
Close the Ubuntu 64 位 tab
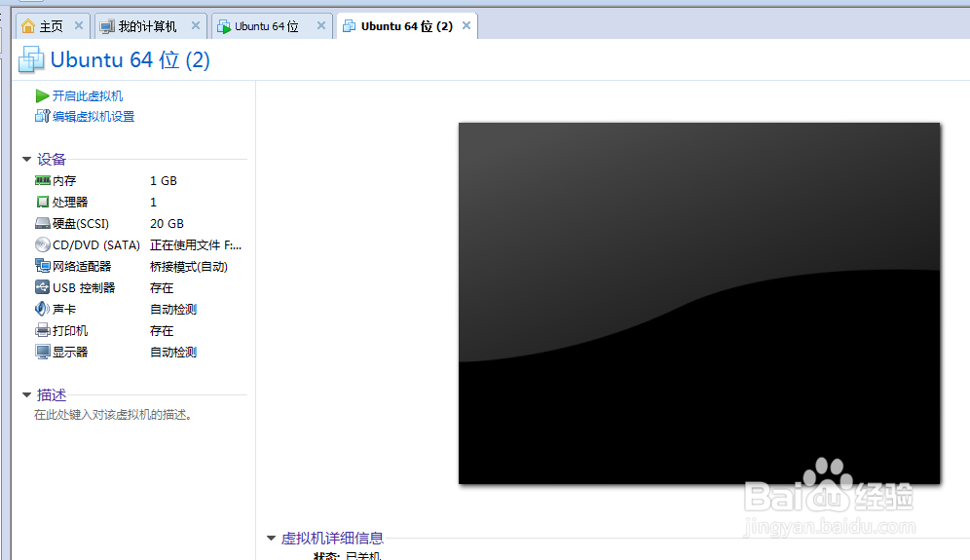pyautogui.click(x=321, y=25)
